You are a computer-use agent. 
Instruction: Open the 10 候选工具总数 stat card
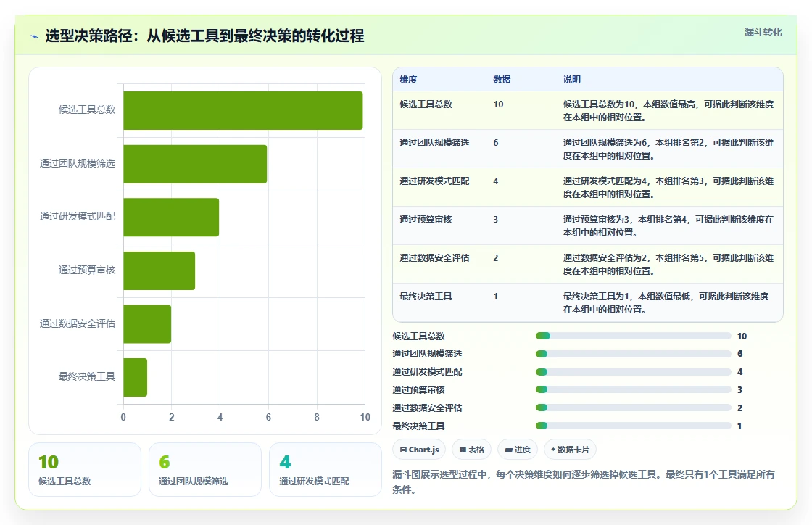[x=85, y=470]
